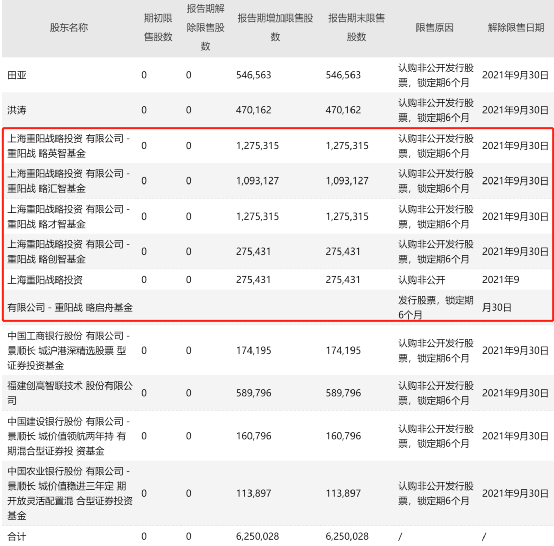Select the 重阳战略创智基金 shareholder name cell
This screenshot has width=554, height=546.
69,251
